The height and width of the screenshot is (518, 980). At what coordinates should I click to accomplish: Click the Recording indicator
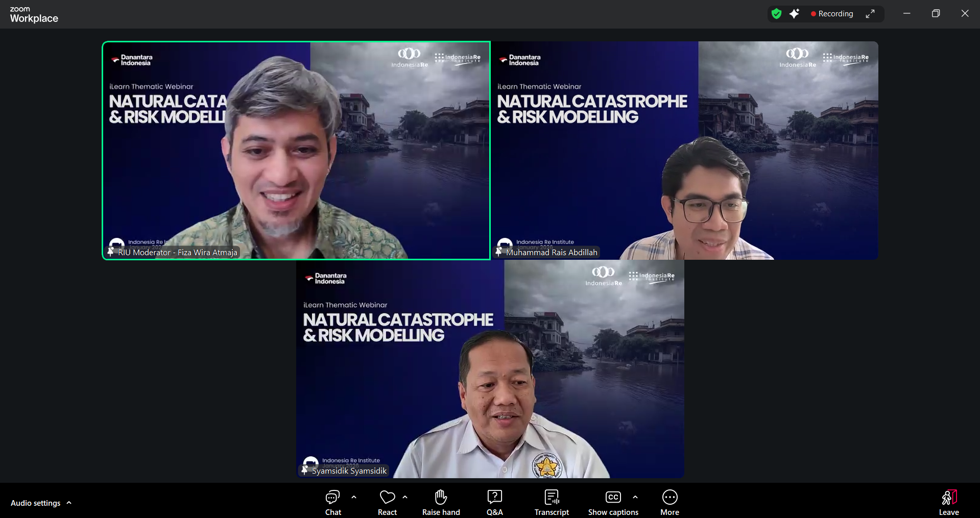click(832, 14)
